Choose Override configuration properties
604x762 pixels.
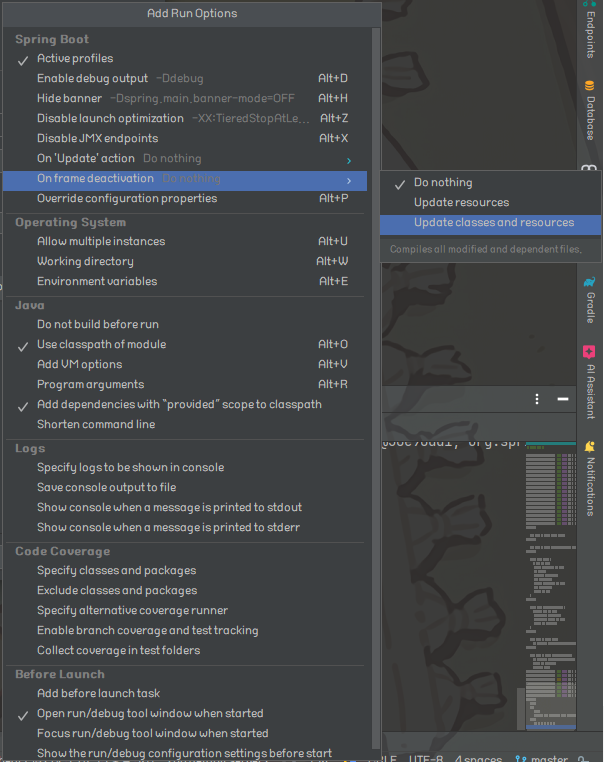click(185, 198)
